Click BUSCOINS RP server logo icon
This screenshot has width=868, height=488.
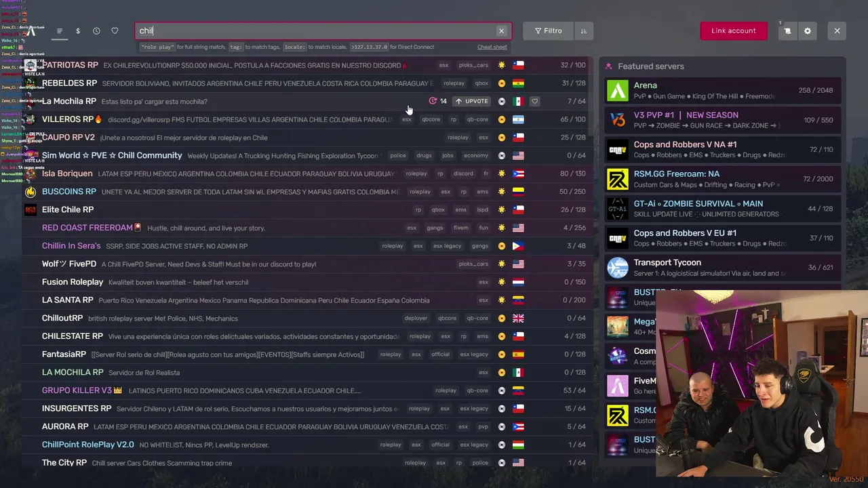click(x=31, y=192)
